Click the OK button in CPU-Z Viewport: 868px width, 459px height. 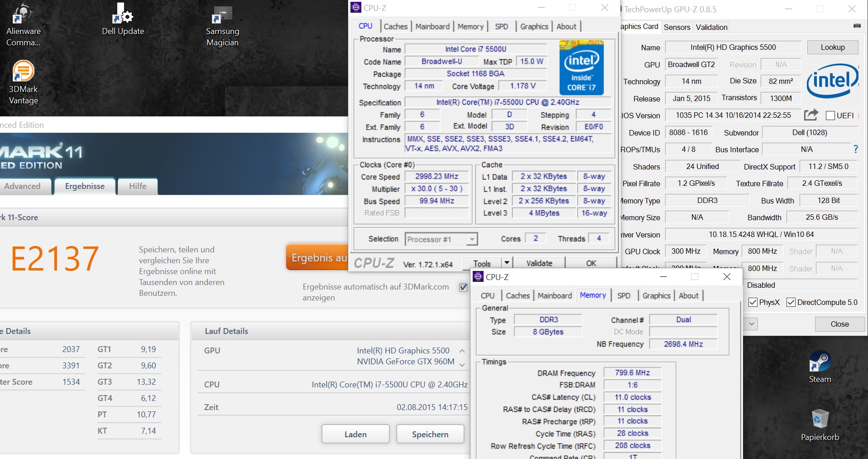(x=591, y=263)
